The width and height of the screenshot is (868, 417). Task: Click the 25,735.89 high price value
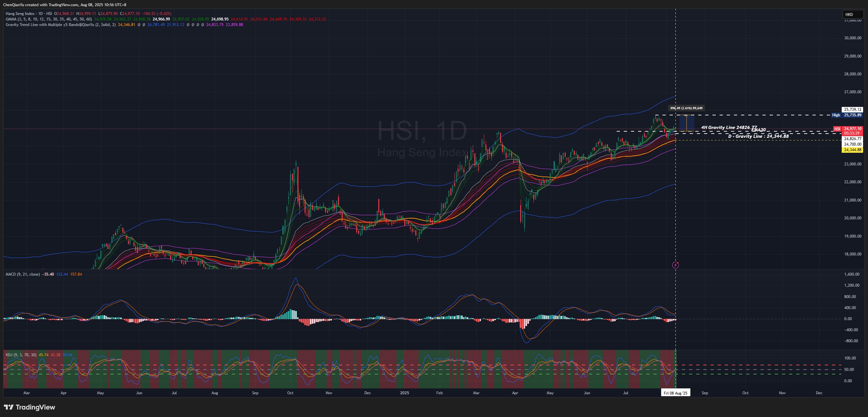(852, 115)
